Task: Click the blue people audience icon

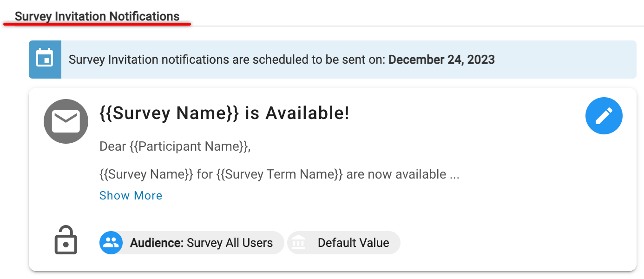Action: point(111,243)
